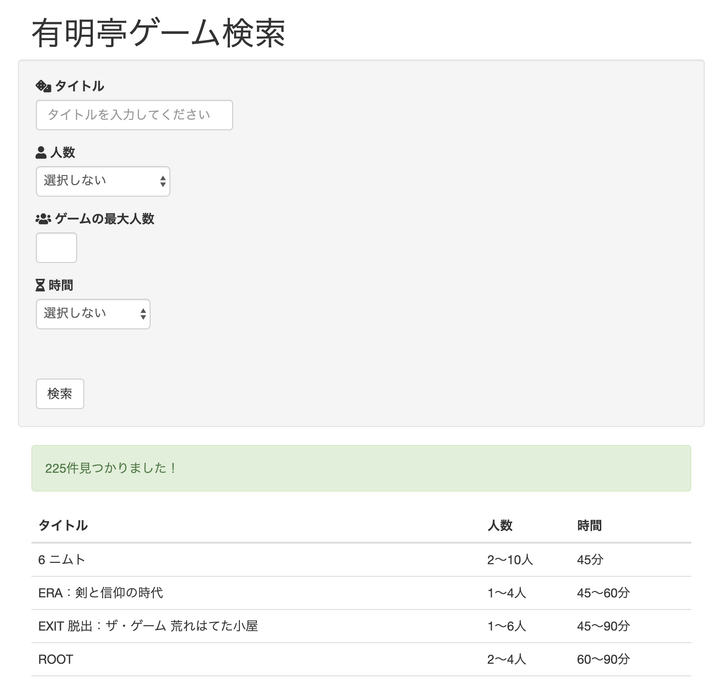Click the 有明亭ゲーム検索 page heading
The height and width of the screenshot is (681, 720).
click(x=158, y=34)
